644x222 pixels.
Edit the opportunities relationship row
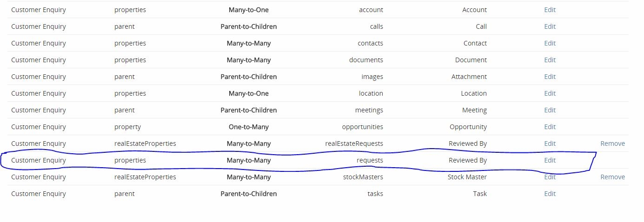[550, 127]
